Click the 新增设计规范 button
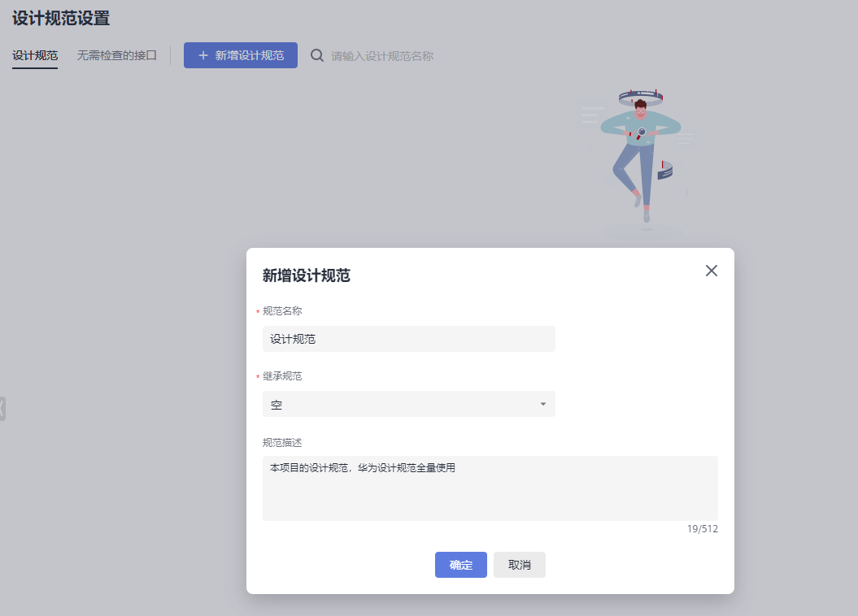The height and width of the screenshot is (616, 858). [240, 55]
